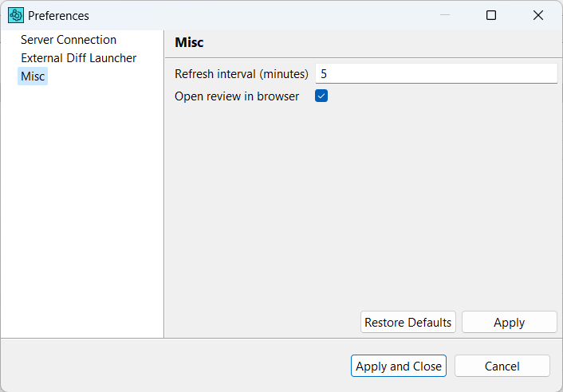This screenshot has width=563, height=392.
Task: Click the "Refresh interval (minutes)" label
Action: coord(242,74)
